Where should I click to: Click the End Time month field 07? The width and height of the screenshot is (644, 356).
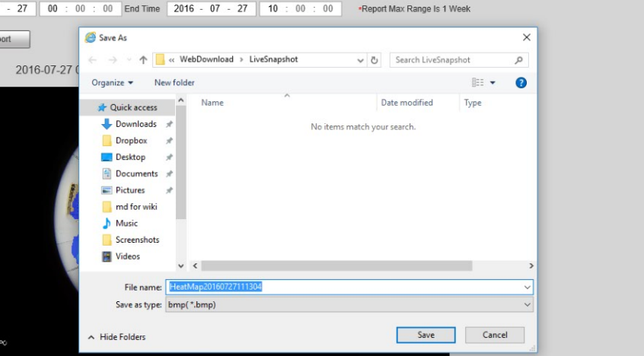[x=215, y=8]
